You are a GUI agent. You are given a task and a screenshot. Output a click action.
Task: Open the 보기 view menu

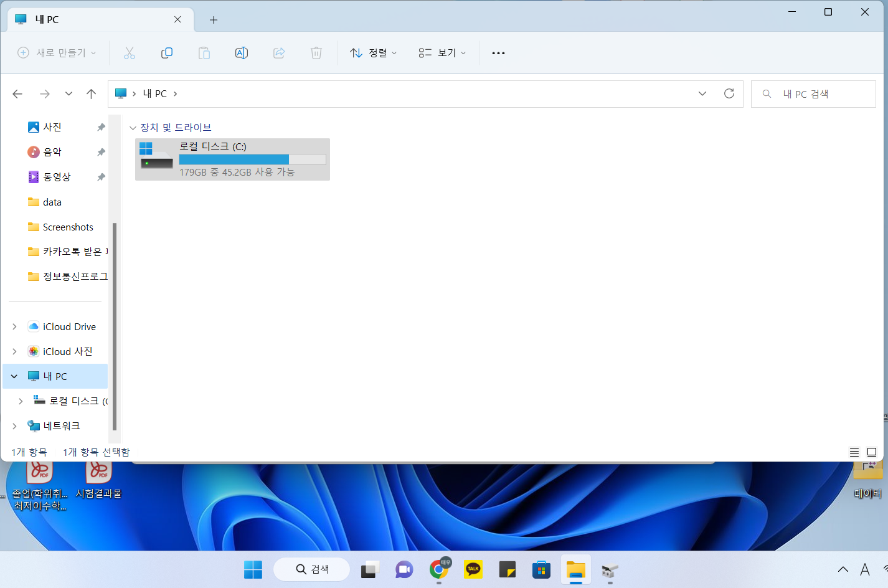pos(442,53)
